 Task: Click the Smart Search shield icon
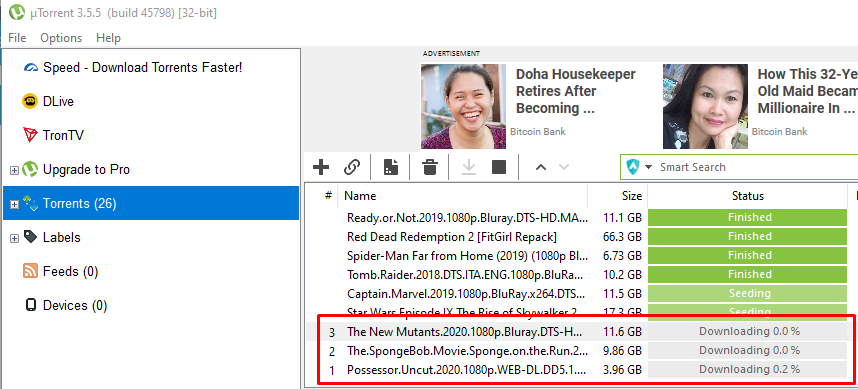click(633, 167)
